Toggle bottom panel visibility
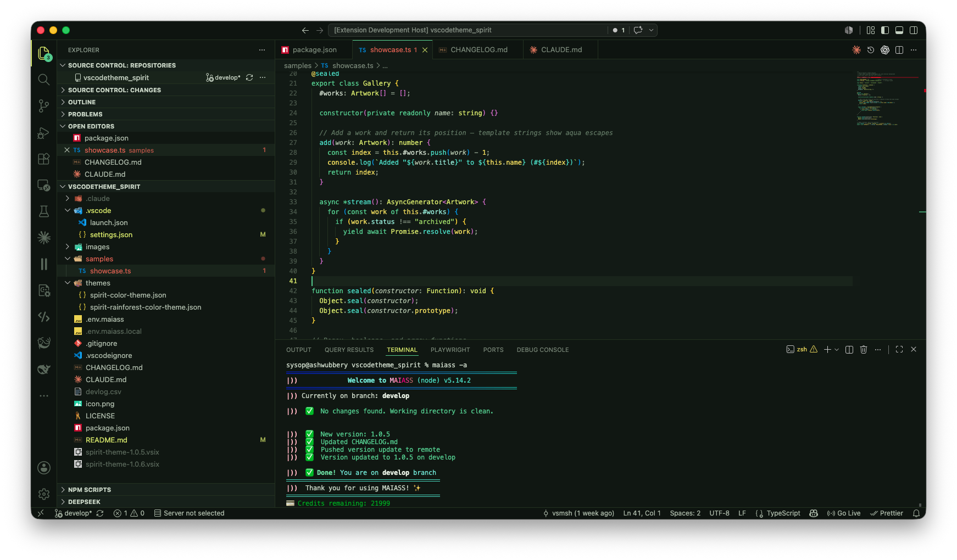Image resolution: width=957 pixels, height=560 pixels. pyautogui.click(x=899, y=30)
